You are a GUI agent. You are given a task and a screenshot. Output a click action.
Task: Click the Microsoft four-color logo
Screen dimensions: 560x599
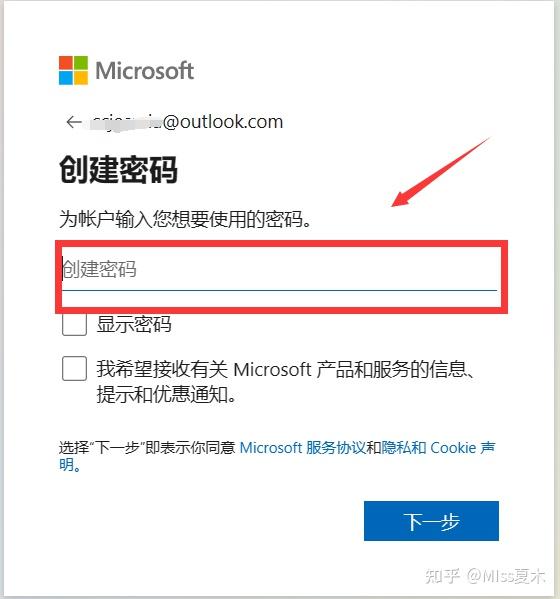pos(73,70)
